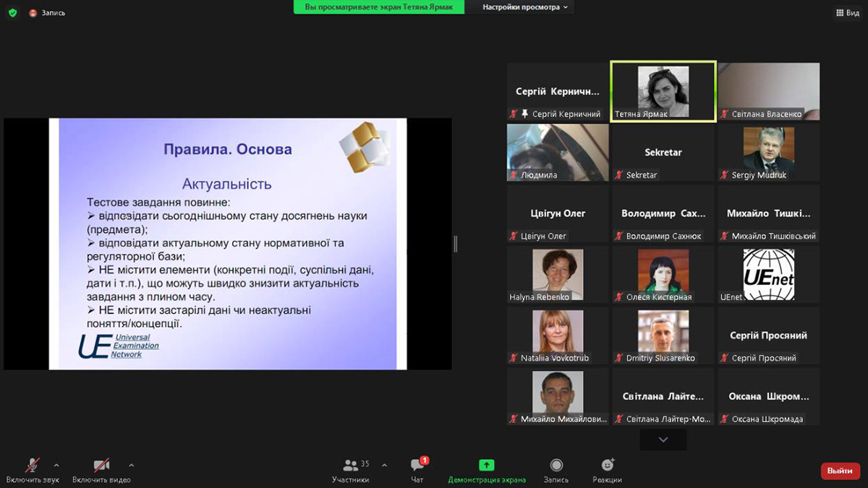The width and height of the screenshot is (868, 488).
Task: Unmute microphone with Включить звук
Action: (33, 469)
